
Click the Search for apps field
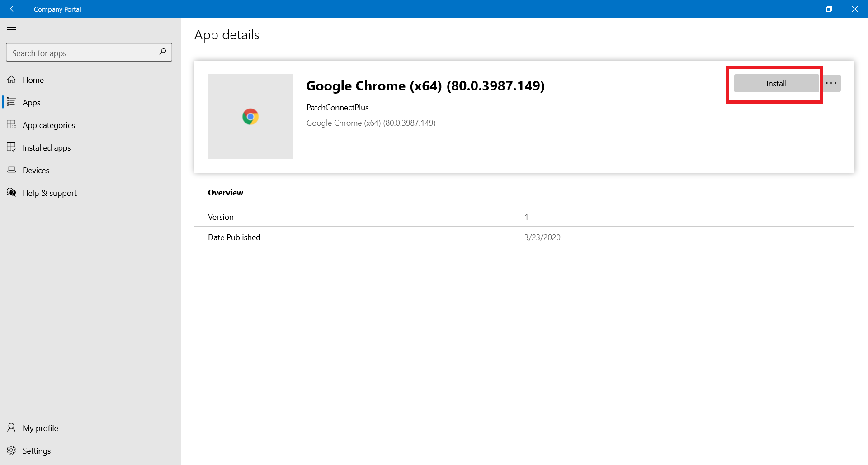[x=81, y=52]
